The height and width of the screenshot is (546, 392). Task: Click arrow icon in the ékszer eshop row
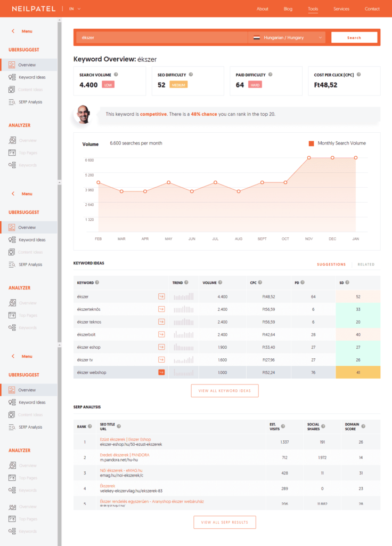click(161, 347)
